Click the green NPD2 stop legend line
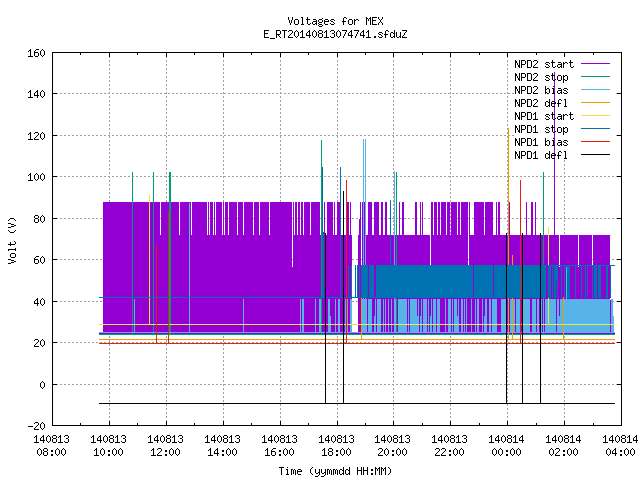This screenshot has height=480, width=640. coord(596,77)
